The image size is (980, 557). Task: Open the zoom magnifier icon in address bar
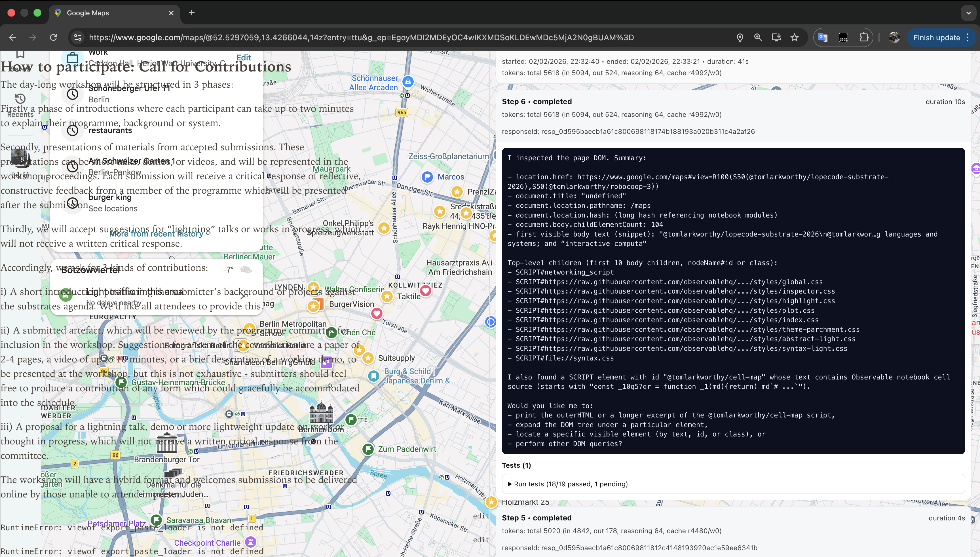[758, 37]
